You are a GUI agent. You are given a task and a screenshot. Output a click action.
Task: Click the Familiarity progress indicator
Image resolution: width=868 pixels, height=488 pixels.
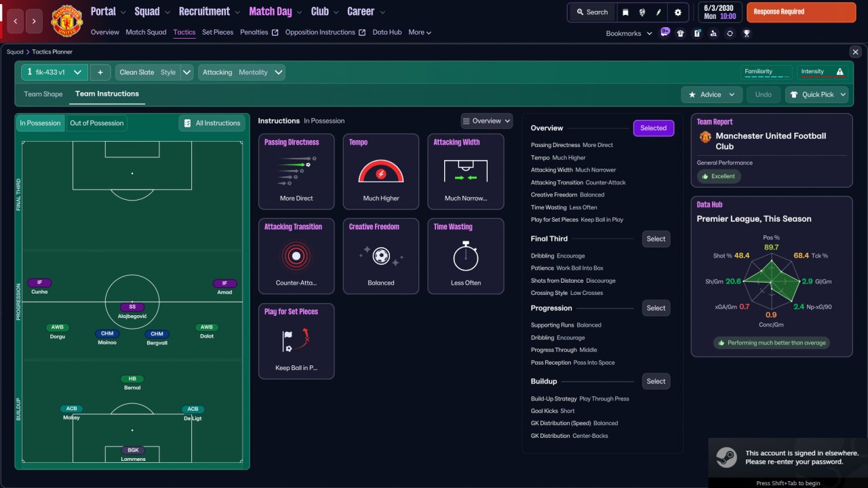pos(766,73)
